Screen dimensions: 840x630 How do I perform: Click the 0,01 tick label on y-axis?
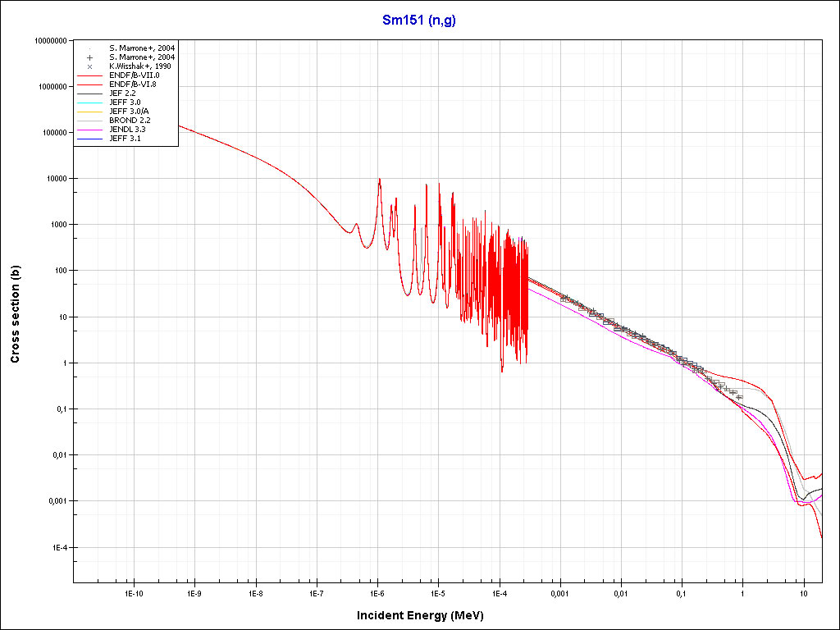[x=57, y=455]
